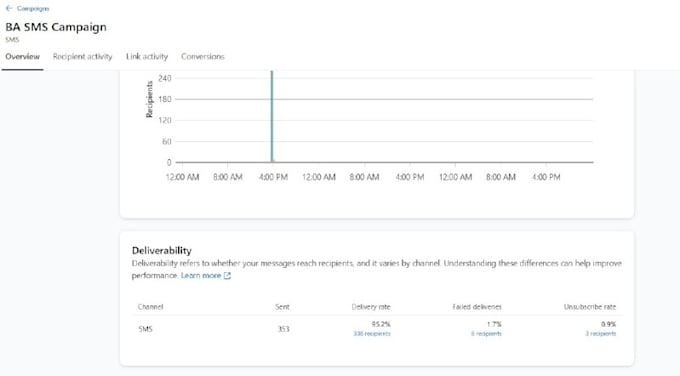Go back via the Campaigns breadcrumb link
Screen dimensions: 680x376
click(x=33, y=8)
